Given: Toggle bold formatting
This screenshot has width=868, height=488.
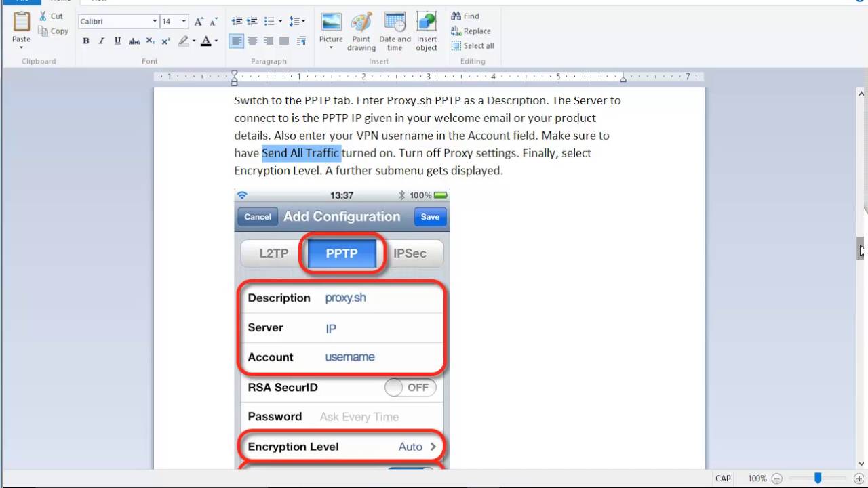Looking at the screenshot, I should [86, 41].
